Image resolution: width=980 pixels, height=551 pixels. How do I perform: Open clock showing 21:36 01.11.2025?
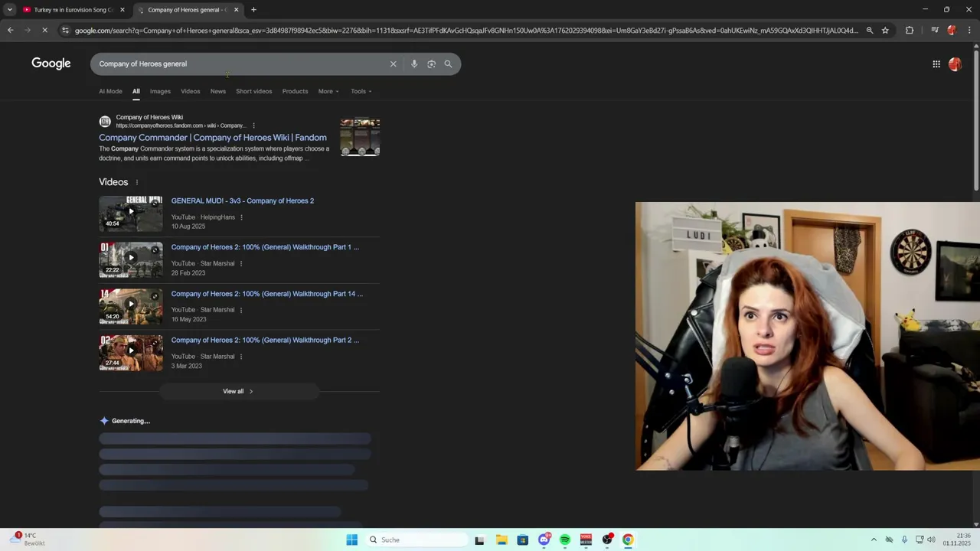(957, 540)
